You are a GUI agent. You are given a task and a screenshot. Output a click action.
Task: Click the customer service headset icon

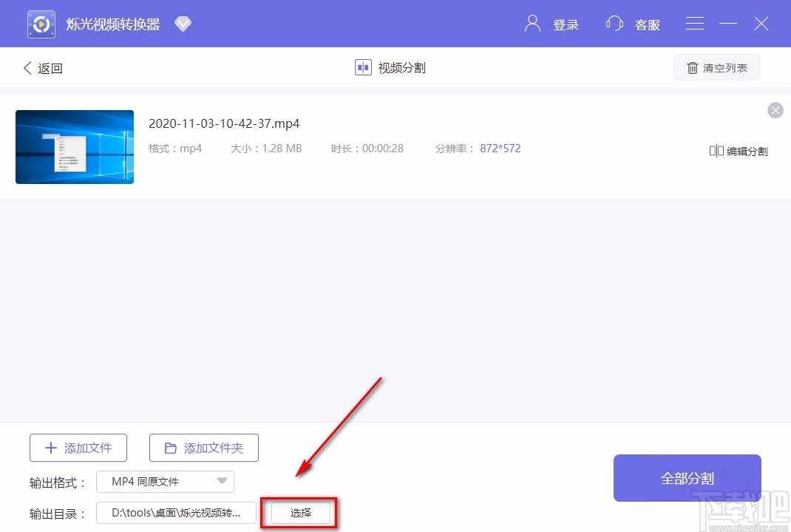click(x=614, y=24)
